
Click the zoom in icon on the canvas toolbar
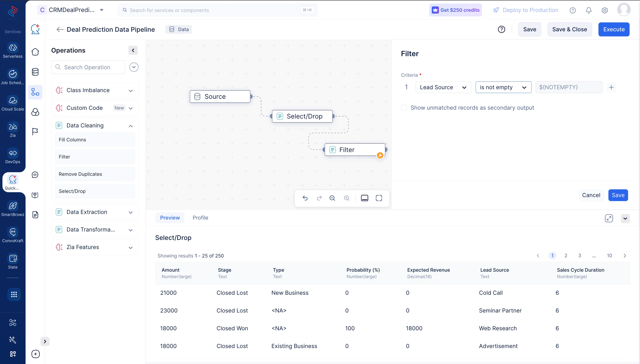(x=347, y=198)
